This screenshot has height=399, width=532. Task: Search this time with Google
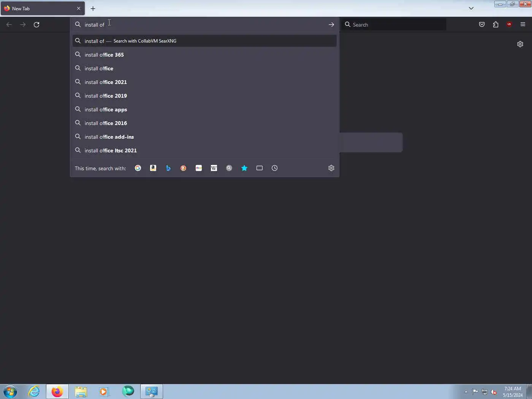(138, 168)
